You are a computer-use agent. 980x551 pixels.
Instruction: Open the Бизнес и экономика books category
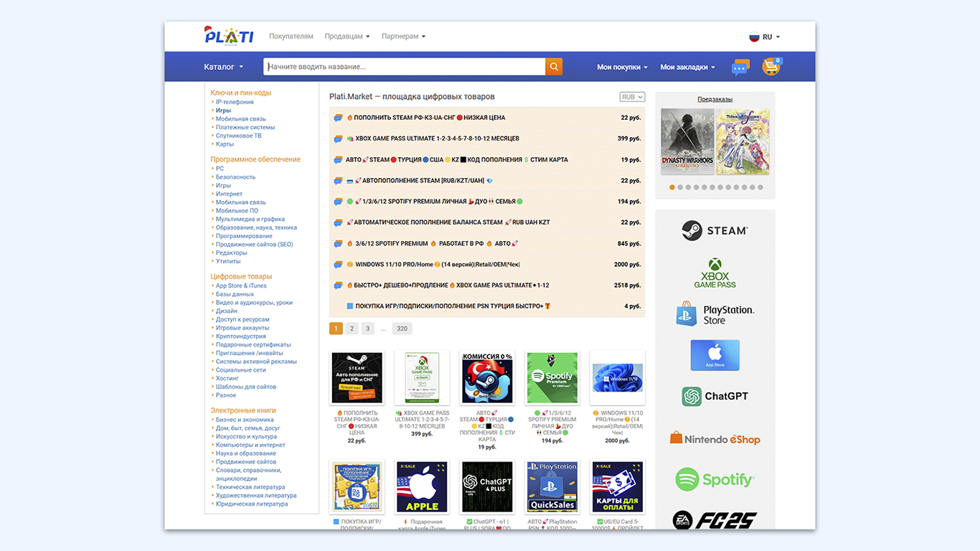pyautogui.click(x=245, y=420)
